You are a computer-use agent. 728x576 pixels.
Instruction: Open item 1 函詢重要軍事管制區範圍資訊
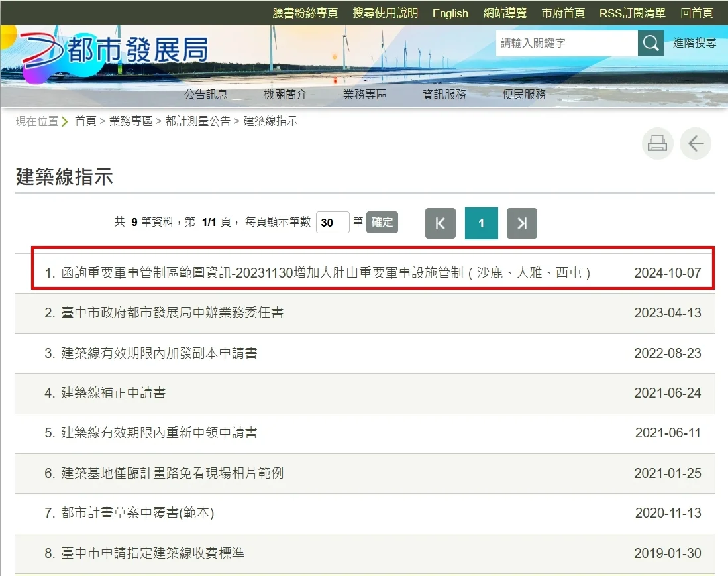pos(325,272)
